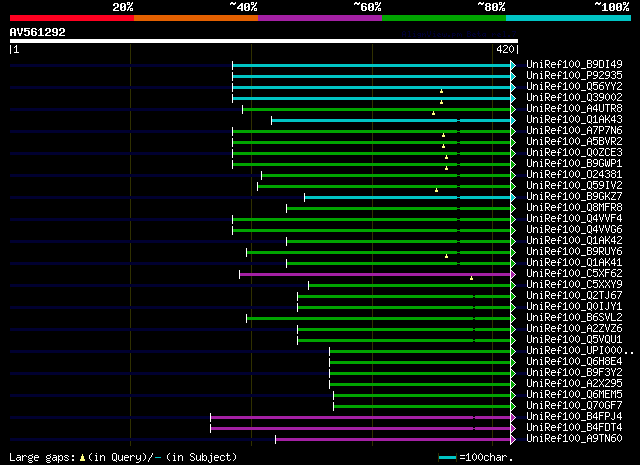The image size is (640, 465).
Task: Click the green alignment bar of UniRef100_Q6H8E4
Action: (420, 363)
